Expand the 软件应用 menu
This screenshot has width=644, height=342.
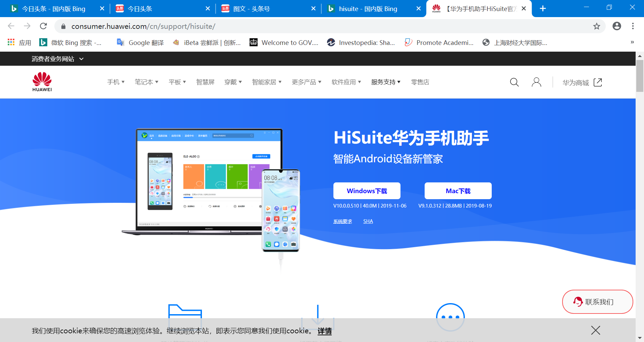click(x=346, y=82)
